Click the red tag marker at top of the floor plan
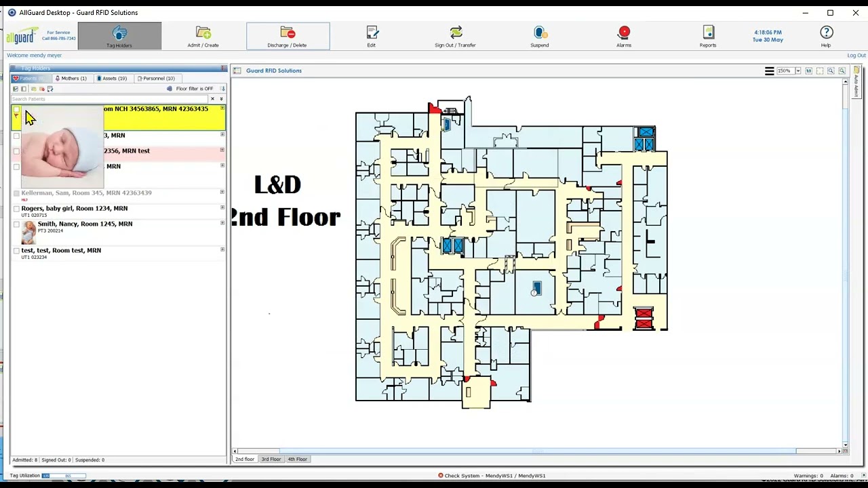Screen dimensions: 868x488 point(434,108)
